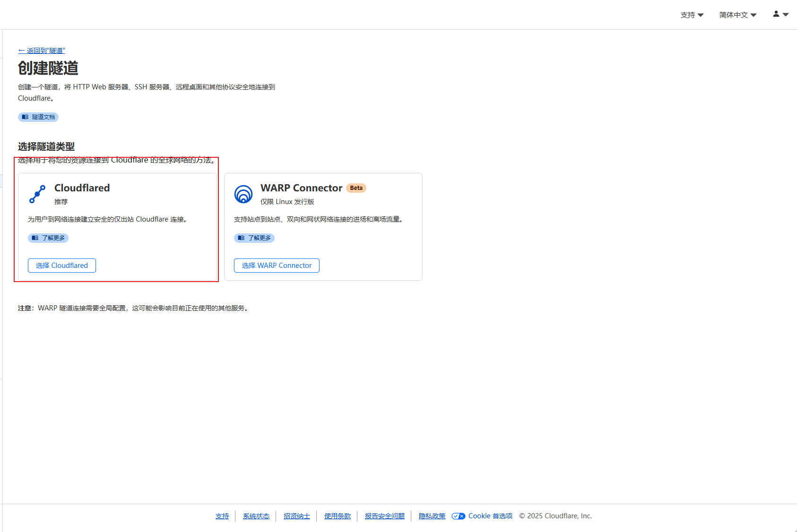Click 了解更多 under the Cloudflared card

[x=48, y=238]
